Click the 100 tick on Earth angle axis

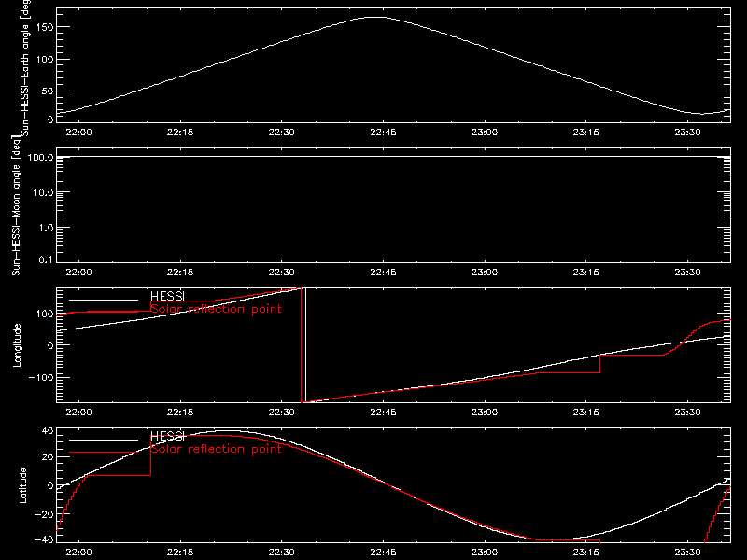click(x=46, y=60)
